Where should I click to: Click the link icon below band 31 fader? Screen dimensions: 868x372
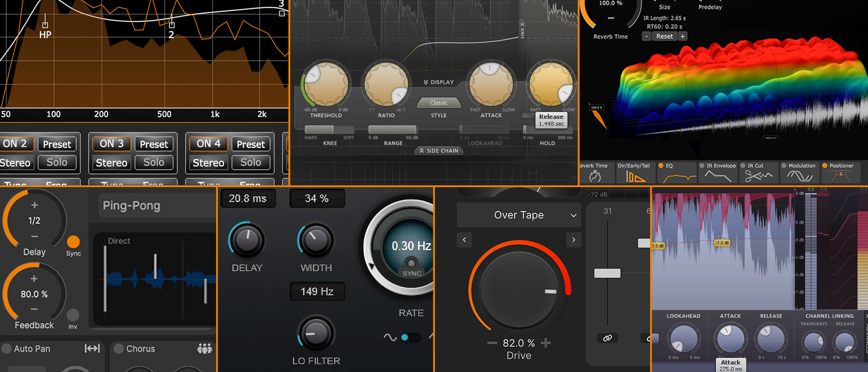pos(607,338)
